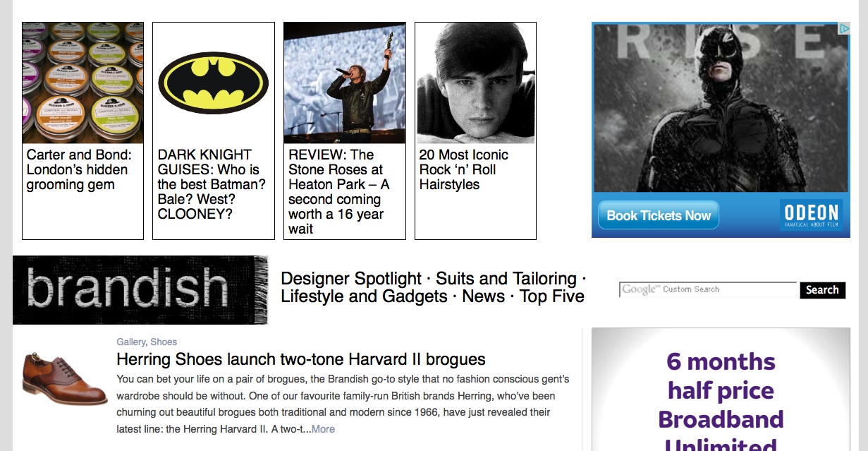Go to the Suits and Tailoring section
The width and height of the screenshot is (868, 451).
pos(506,278)
